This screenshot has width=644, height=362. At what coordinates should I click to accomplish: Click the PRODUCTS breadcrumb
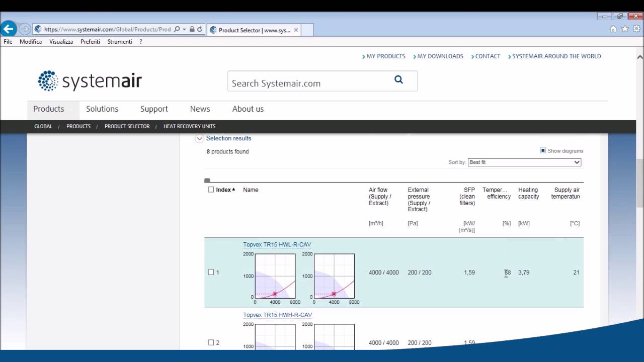point(78,126)
